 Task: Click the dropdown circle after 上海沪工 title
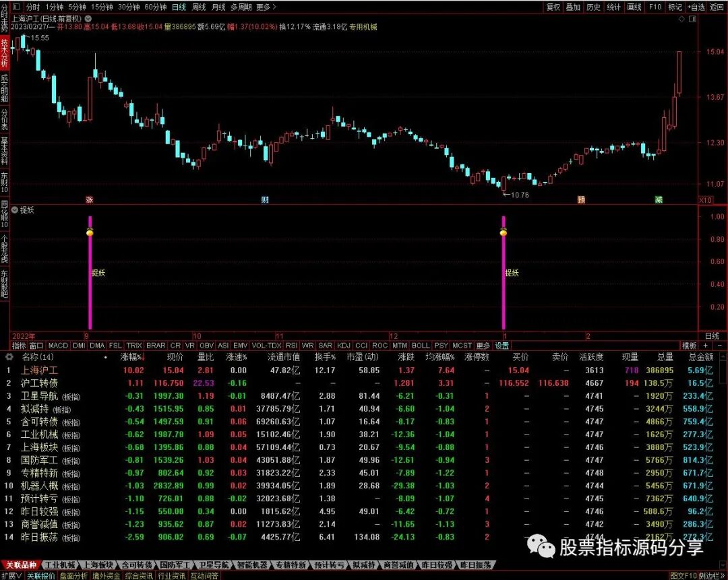click(88, 19)
